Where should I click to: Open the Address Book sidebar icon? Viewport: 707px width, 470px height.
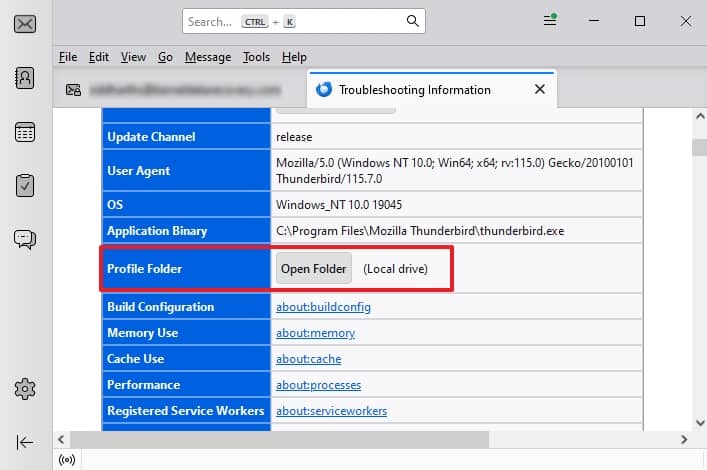click(25, 78)
